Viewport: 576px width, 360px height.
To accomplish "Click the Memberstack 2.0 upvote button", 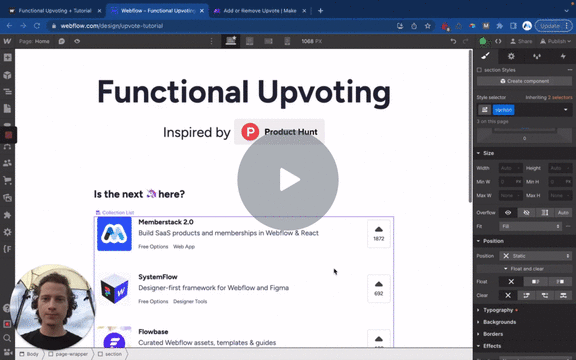I will (x=379, y=234).
